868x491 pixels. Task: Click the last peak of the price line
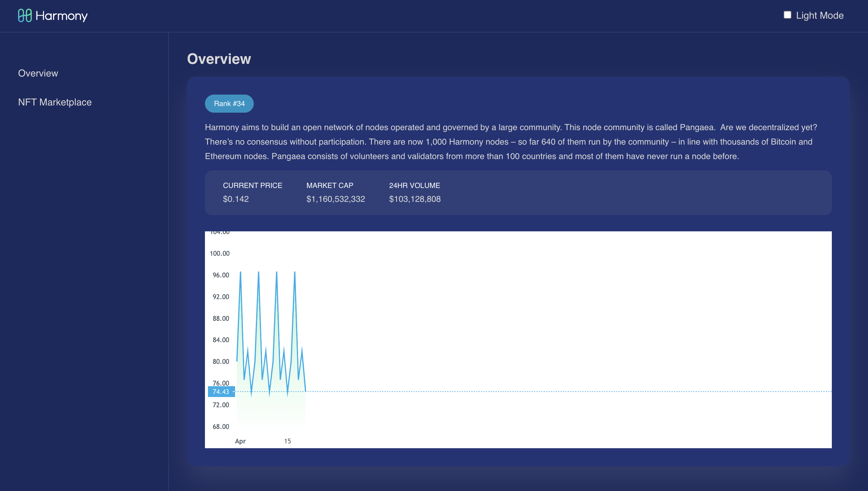[294, 273]
